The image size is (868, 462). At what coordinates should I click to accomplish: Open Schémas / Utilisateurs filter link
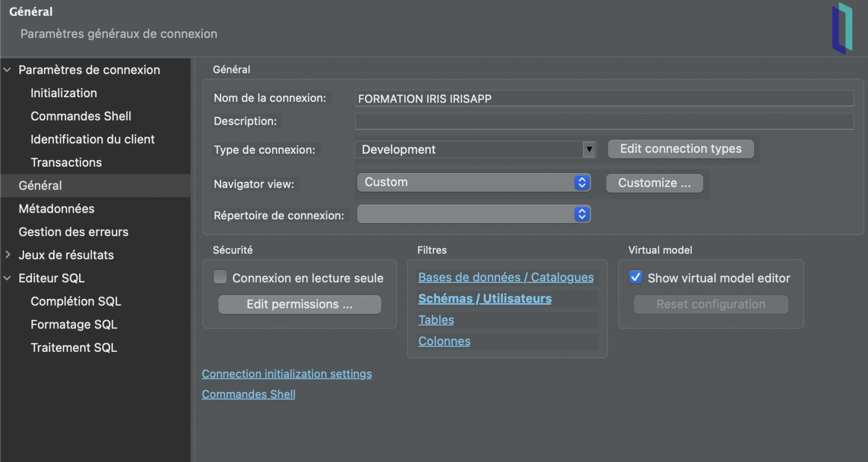point(484,299)
